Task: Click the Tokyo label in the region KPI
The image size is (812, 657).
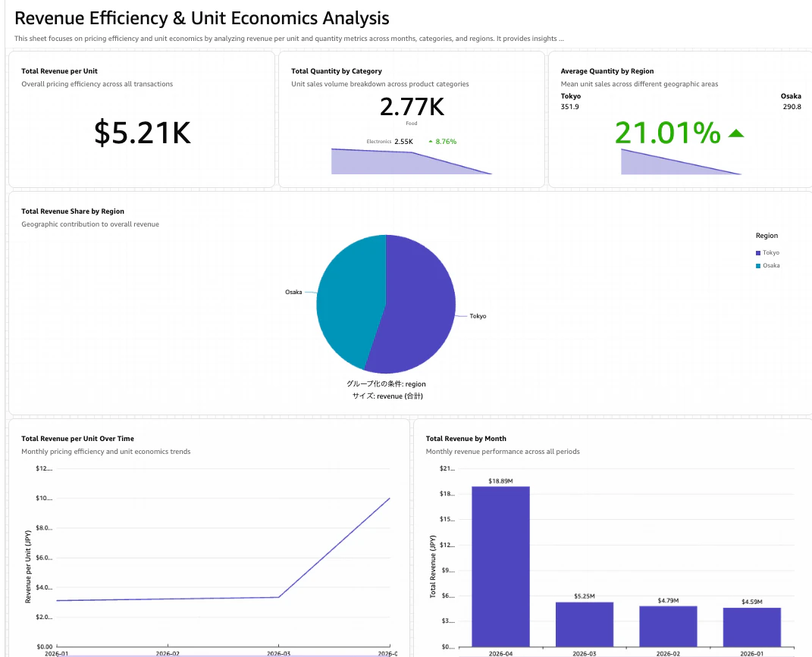Action: point(571,96)
